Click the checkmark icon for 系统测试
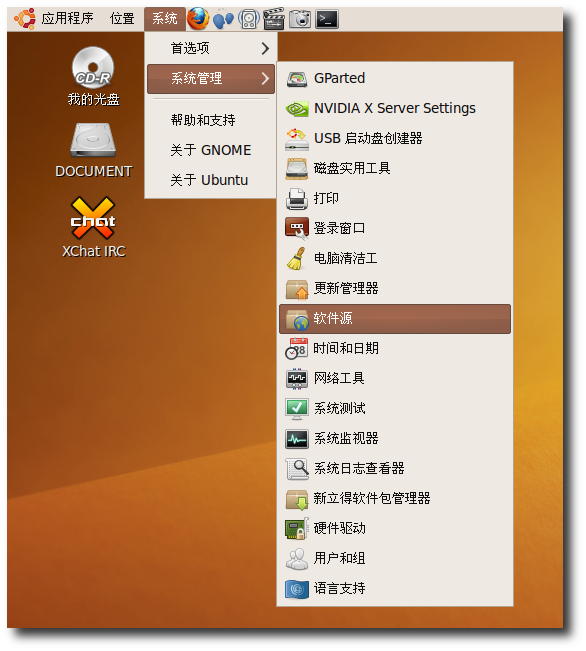 pos(297,409)
